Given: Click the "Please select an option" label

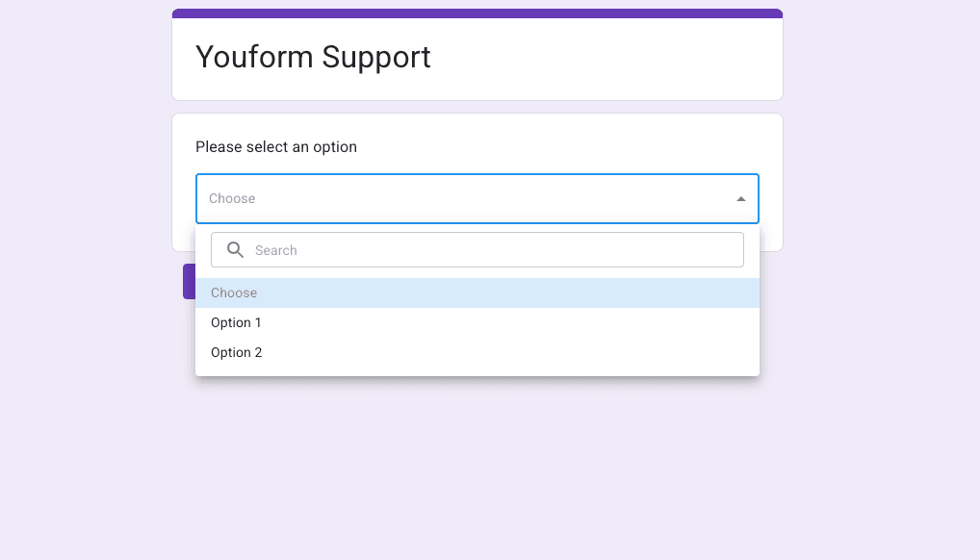Looking at the screenshot, I should pyautogui.click(x=275, y=147).
